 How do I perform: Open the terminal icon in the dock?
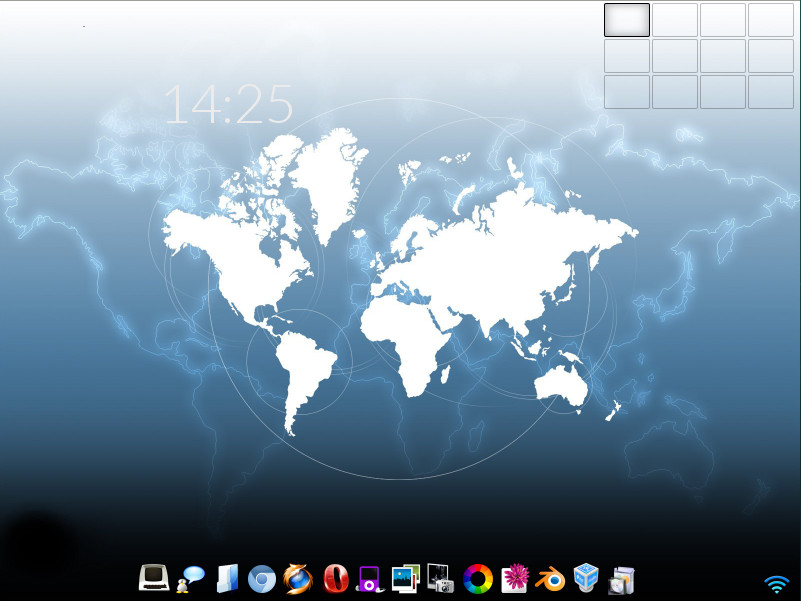click(x=154, y=578)
